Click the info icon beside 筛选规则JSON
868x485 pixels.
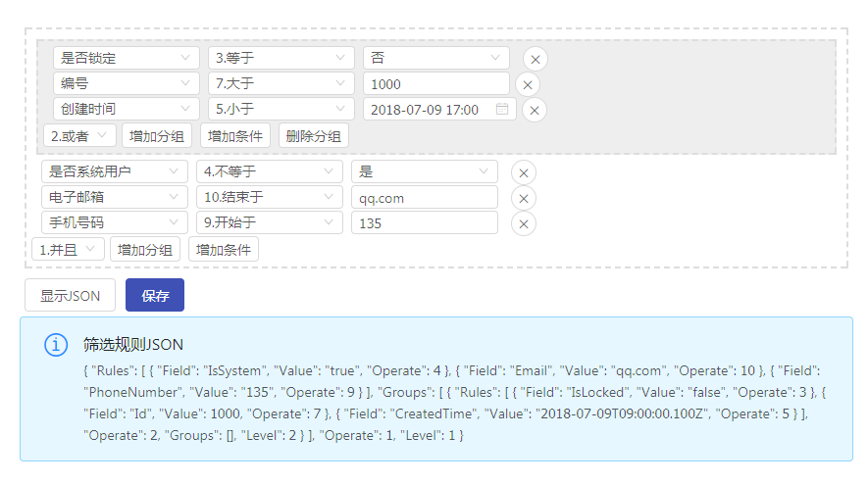56,345
